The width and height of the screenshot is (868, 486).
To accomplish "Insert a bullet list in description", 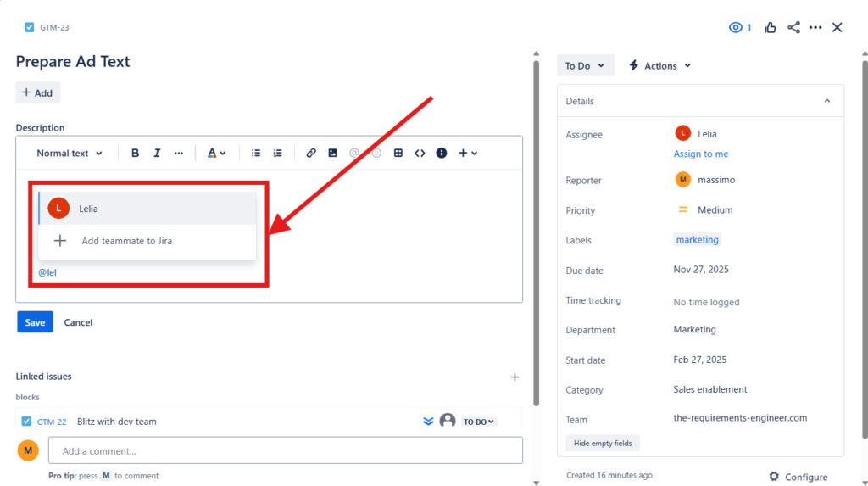I will [256, 154].
